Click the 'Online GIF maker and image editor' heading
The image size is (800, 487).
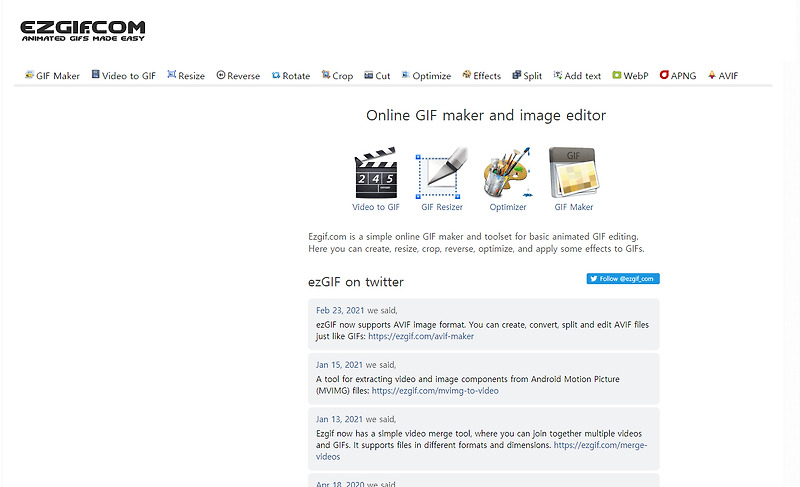pyautogui.click(x=486, y=115)
